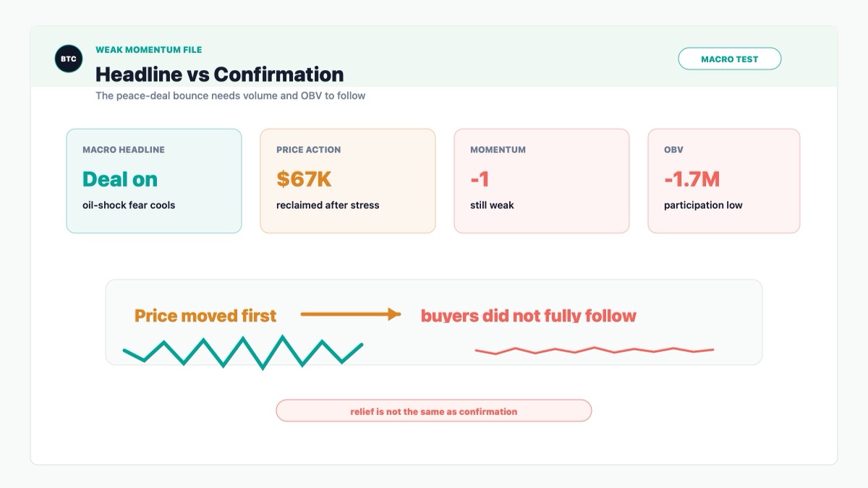Image resolution: width=868 pixels, height=488 pixels.
Task: Click the green zigzag price line graphic
Action: [x=243, y=352]
